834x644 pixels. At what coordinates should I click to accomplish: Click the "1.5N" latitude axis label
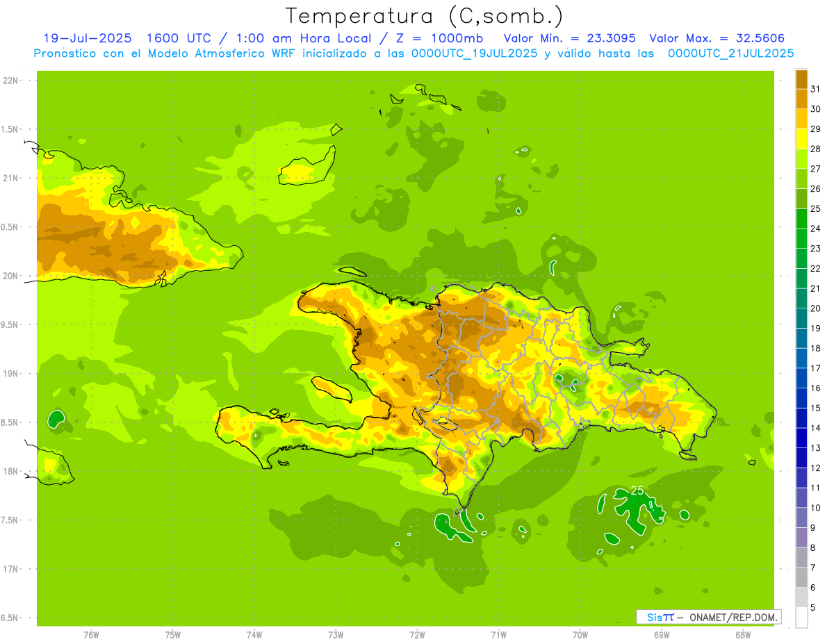point(10,129)
